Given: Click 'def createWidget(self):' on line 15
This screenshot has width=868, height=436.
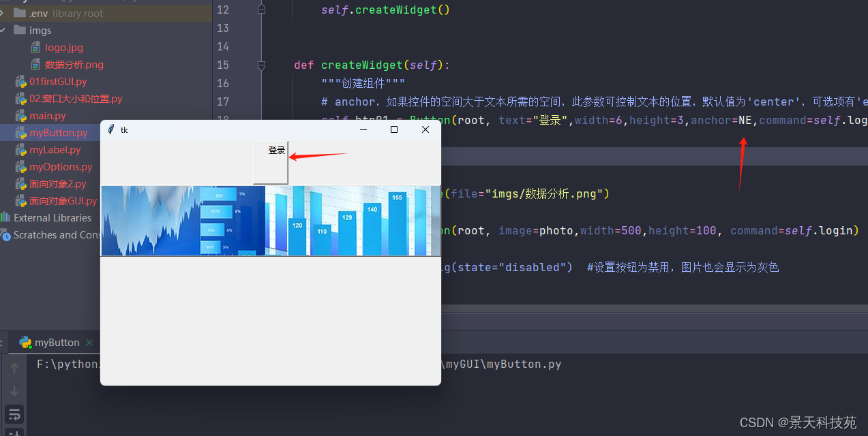Looking at the screenshot, I should click(x=372, y=65).
